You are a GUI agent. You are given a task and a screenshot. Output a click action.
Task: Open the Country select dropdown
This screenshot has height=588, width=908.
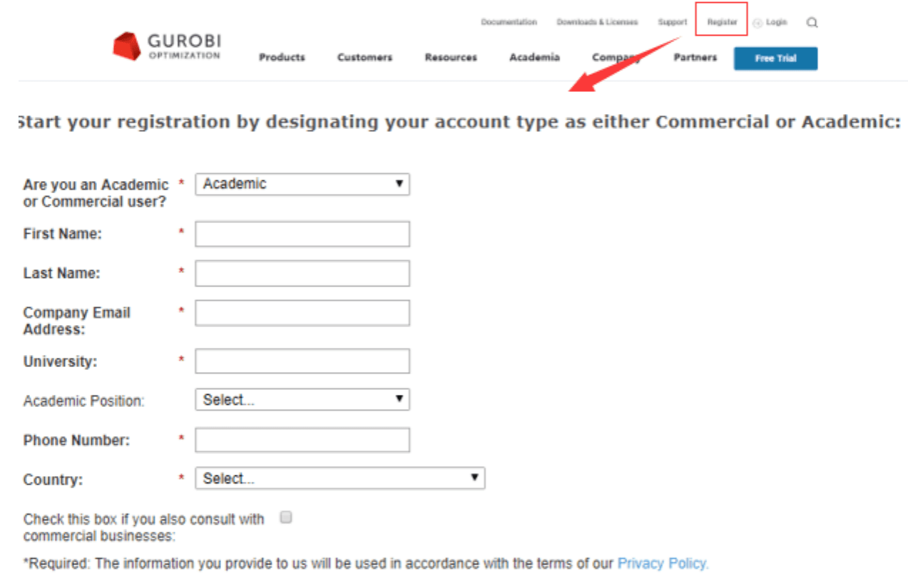(340, 478)
